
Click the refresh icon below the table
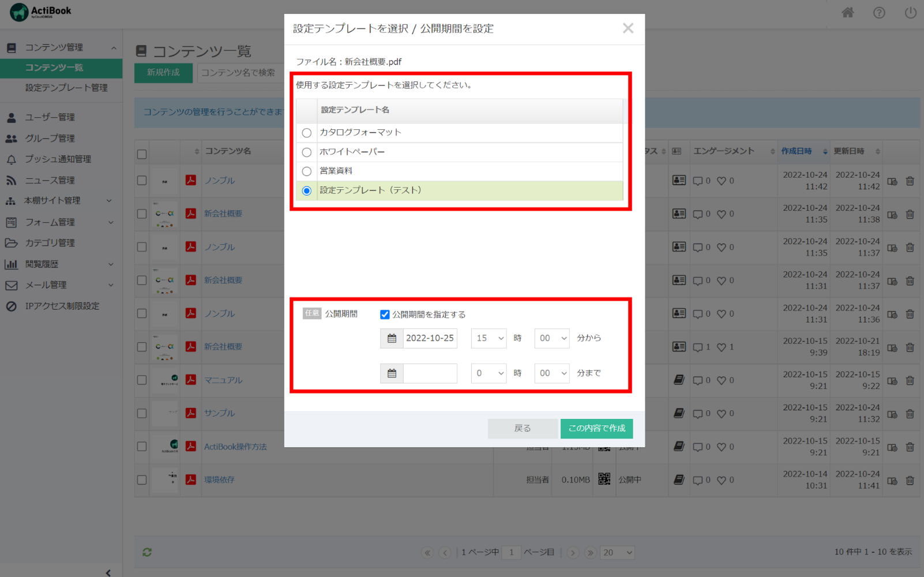click(x=147, y=552)
